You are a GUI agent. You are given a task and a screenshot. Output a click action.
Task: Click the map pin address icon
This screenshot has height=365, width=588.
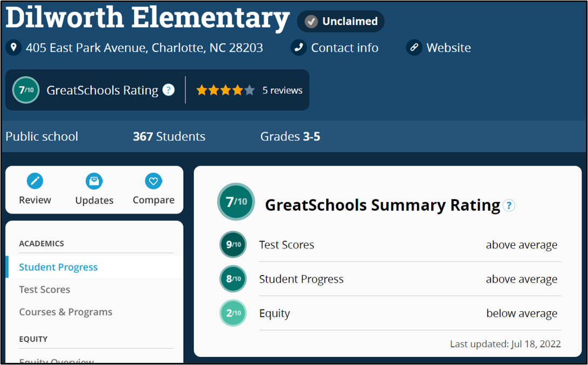click(13, 47)
